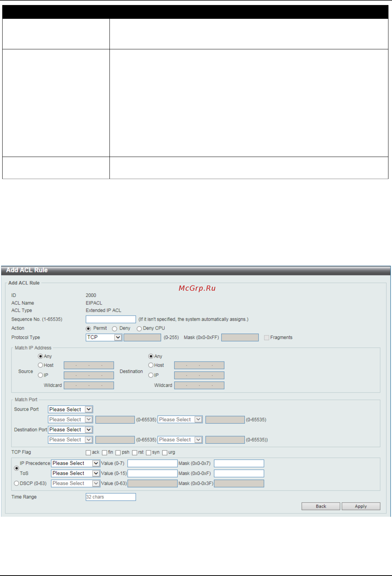Choose the Deny CPU action option
The image size is (392, 576).
[x=139, y=329]
